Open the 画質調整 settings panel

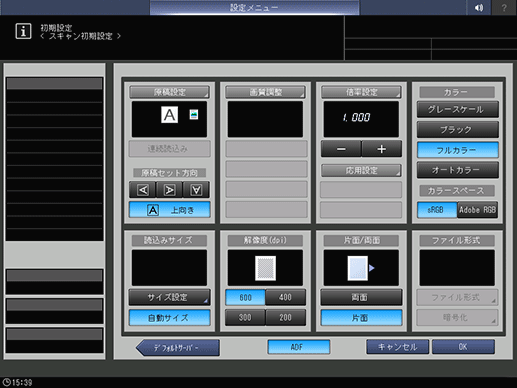tap(265, 92)
